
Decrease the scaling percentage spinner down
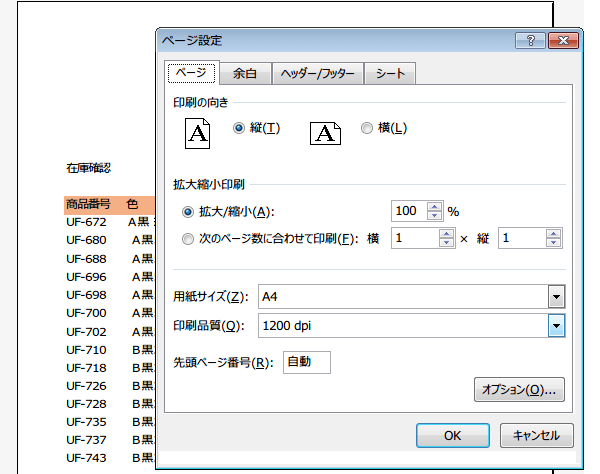point(434,215)
